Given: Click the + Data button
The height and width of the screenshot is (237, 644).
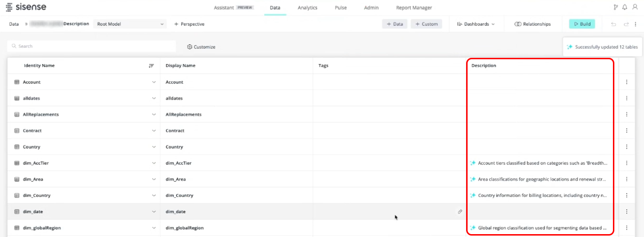Looking at the screenshot, I should click(x=395, y=24).
